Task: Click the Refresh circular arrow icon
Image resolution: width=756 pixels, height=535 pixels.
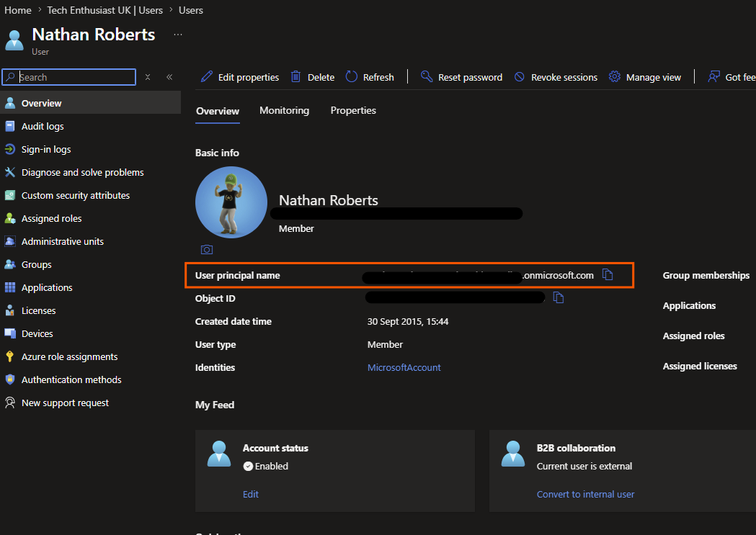Action: click(x=352, y=76)
